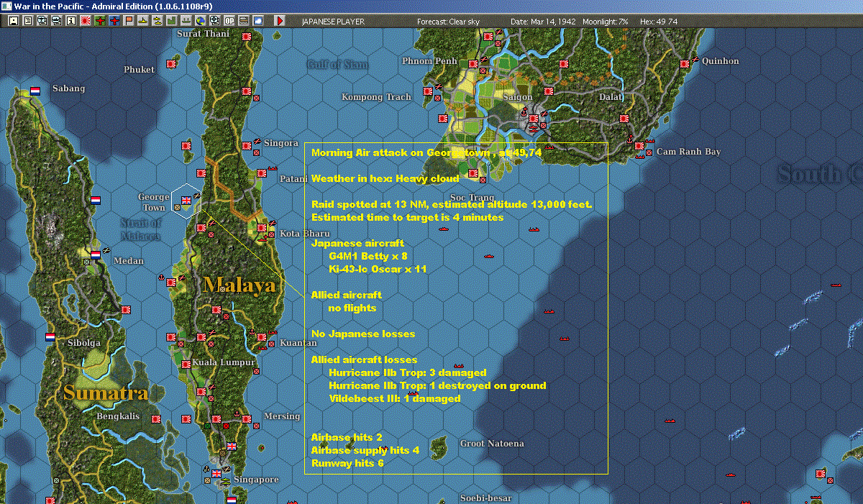Select red plane on green background icon

click(99, 21)
